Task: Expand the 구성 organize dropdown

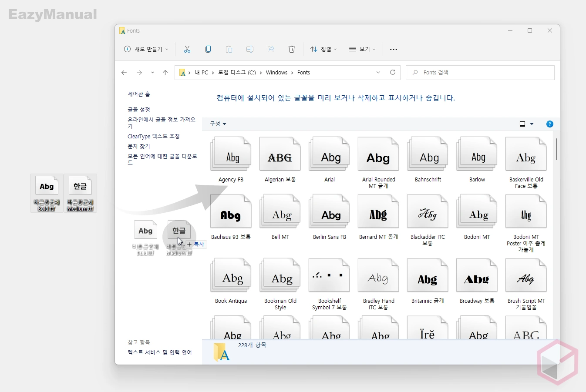Action: click(x=218, y=124)
